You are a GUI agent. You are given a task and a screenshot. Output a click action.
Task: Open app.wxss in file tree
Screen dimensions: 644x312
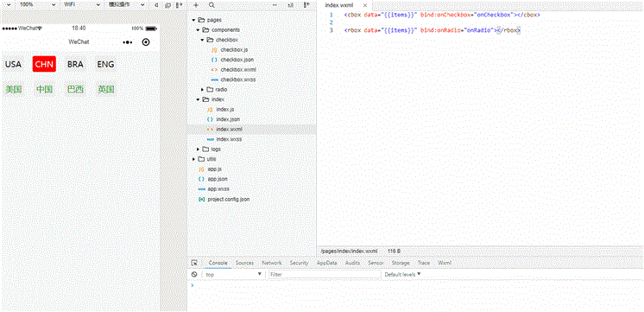[218, 189]
